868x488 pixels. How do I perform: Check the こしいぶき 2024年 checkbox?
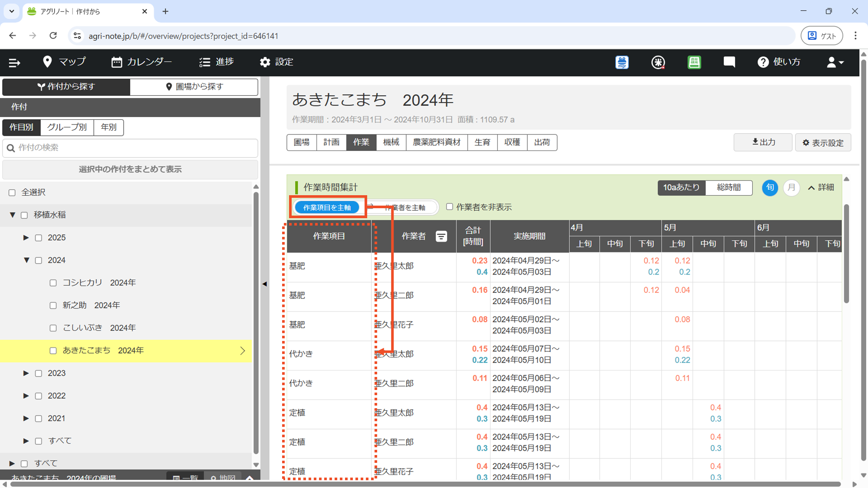53,328
